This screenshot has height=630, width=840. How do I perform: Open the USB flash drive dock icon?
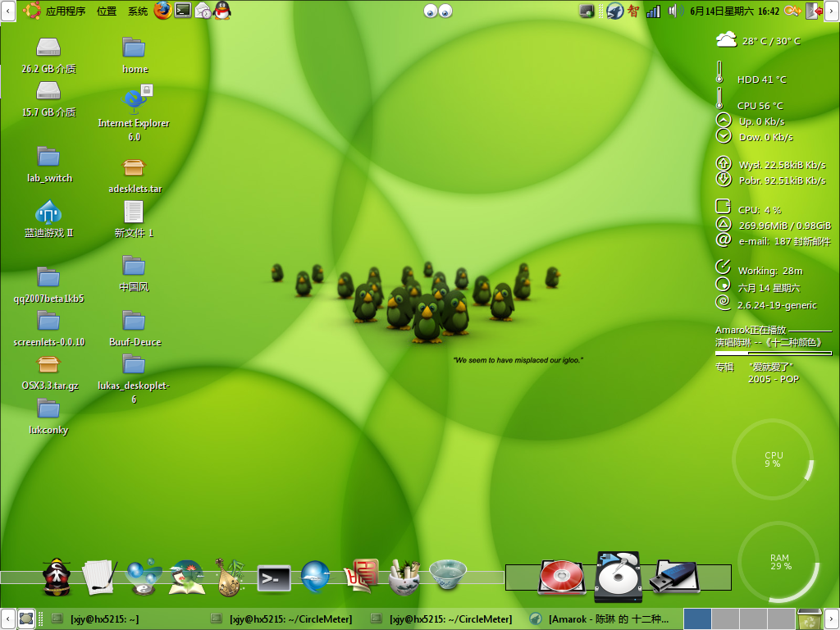pos(675,577)
